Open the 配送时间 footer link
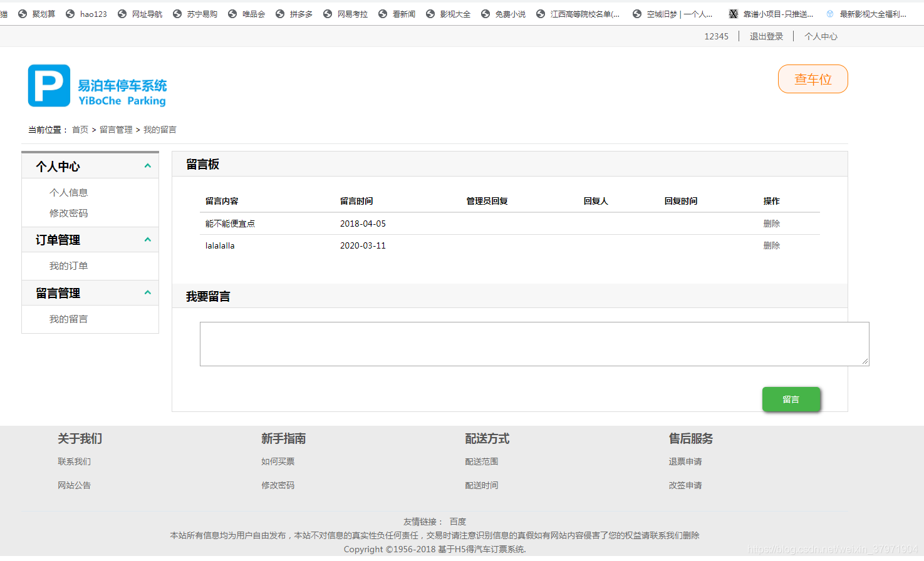924x561 pixels. [x=482, y=485]
